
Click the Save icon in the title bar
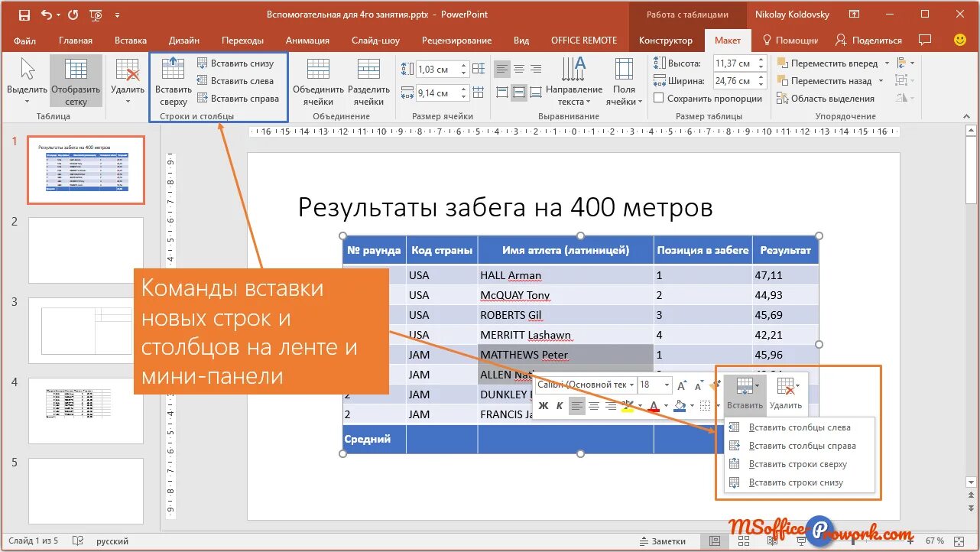tap(24, 15)
